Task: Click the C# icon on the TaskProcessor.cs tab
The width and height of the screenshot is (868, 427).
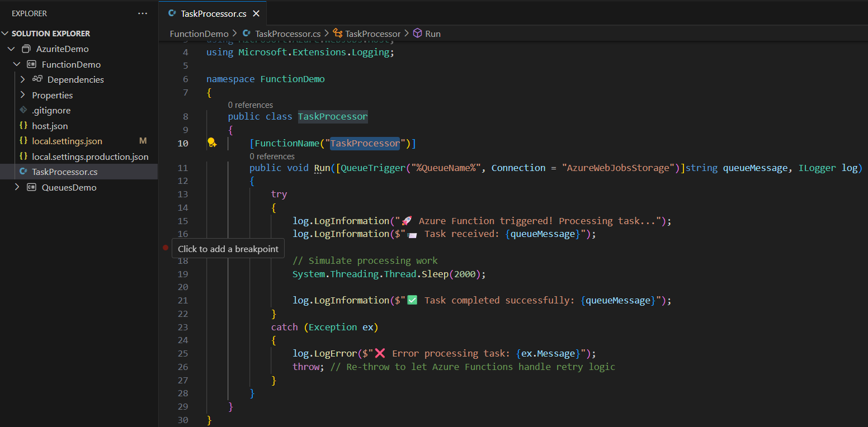Action: pyautogui.click(x=173, y=13)
